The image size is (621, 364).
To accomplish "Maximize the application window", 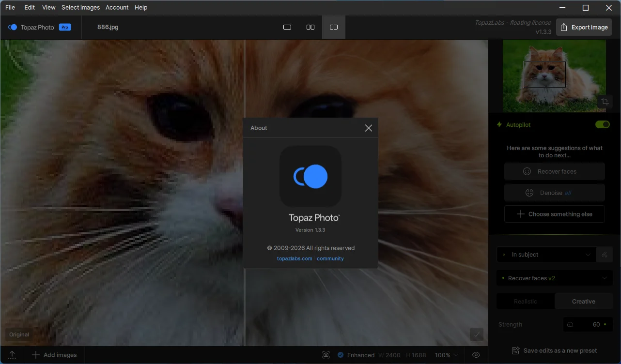I will pyautogui.click(x=586, y=8).
